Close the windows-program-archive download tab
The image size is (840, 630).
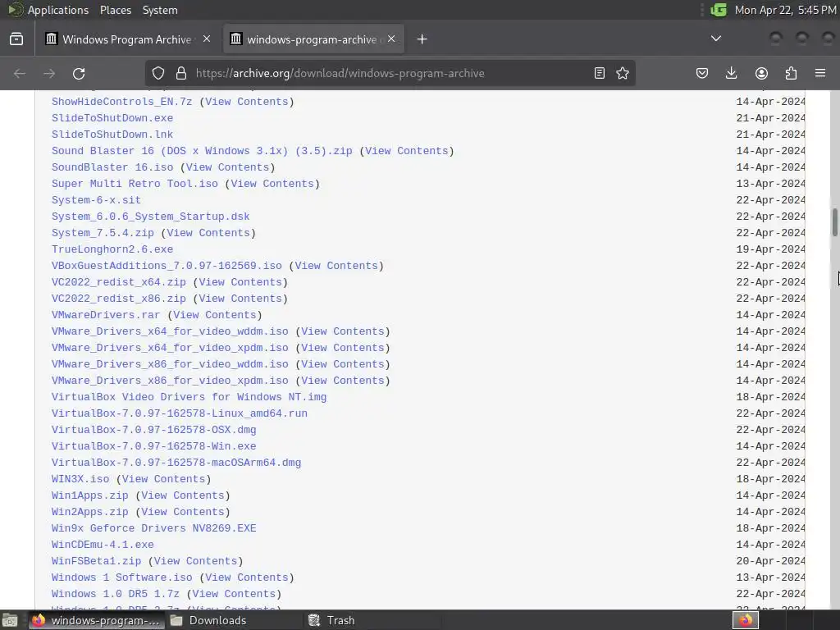391,39
